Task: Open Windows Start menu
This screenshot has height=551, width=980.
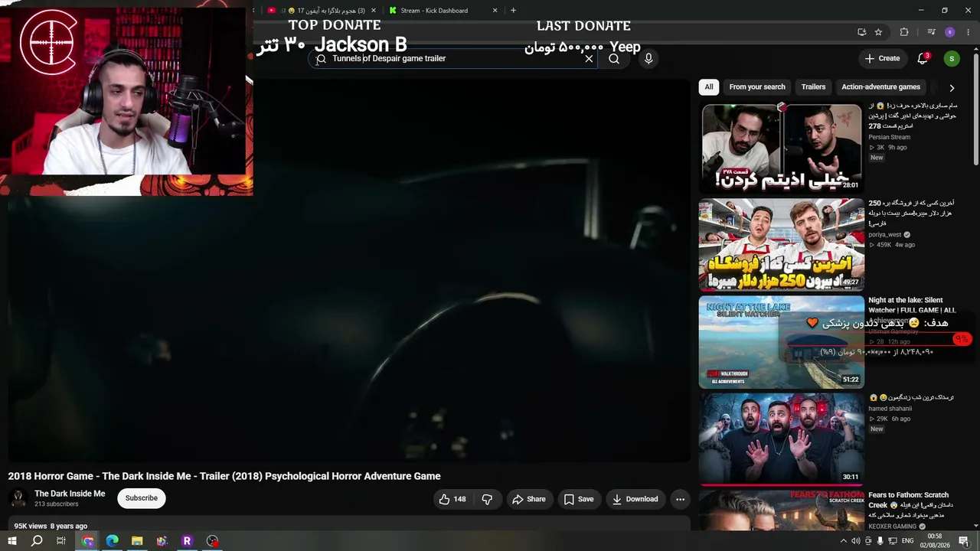Action: click(x=12, y=541)
